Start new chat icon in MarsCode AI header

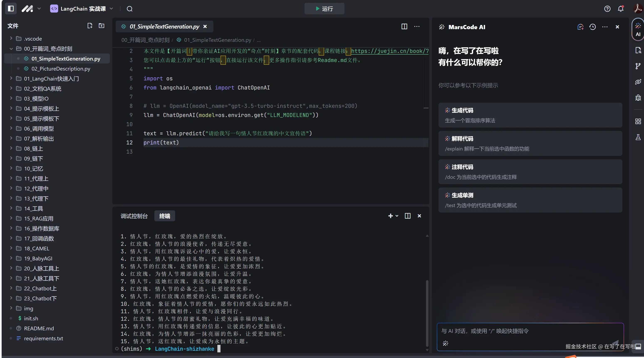(x=580, y=27)
